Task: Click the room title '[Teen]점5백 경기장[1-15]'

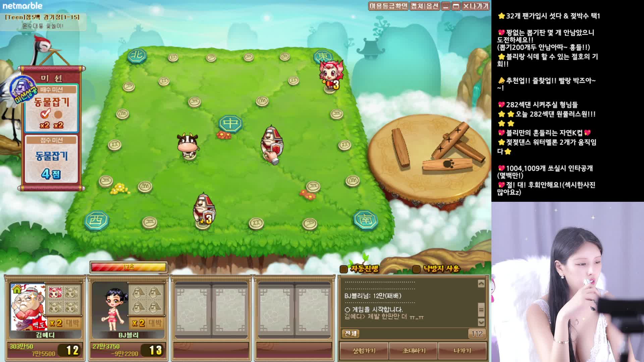Action: point(42,17)
